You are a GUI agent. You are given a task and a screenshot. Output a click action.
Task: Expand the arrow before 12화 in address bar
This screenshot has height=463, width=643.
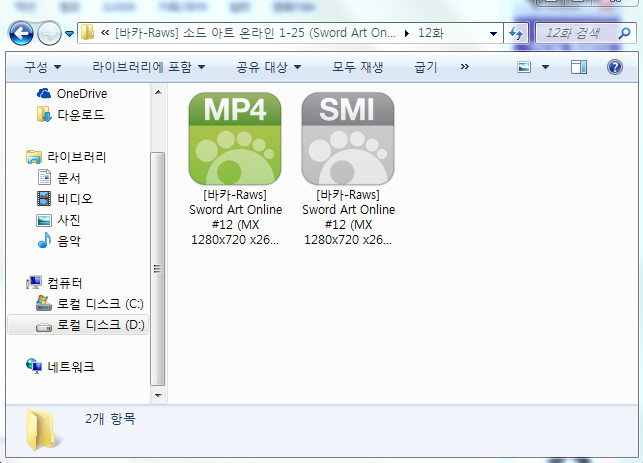[x=406, y=33]
